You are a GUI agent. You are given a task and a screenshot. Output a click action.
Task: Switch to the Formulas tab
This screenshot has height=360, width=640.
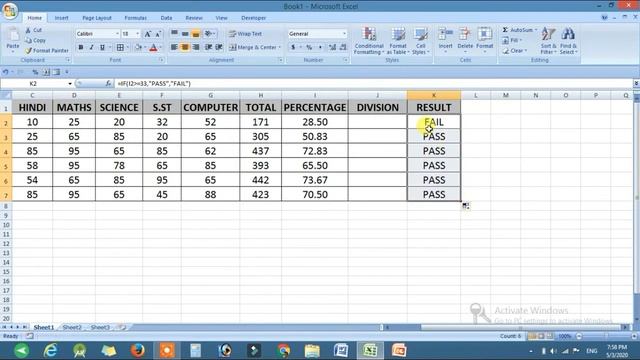click(136, 18)
